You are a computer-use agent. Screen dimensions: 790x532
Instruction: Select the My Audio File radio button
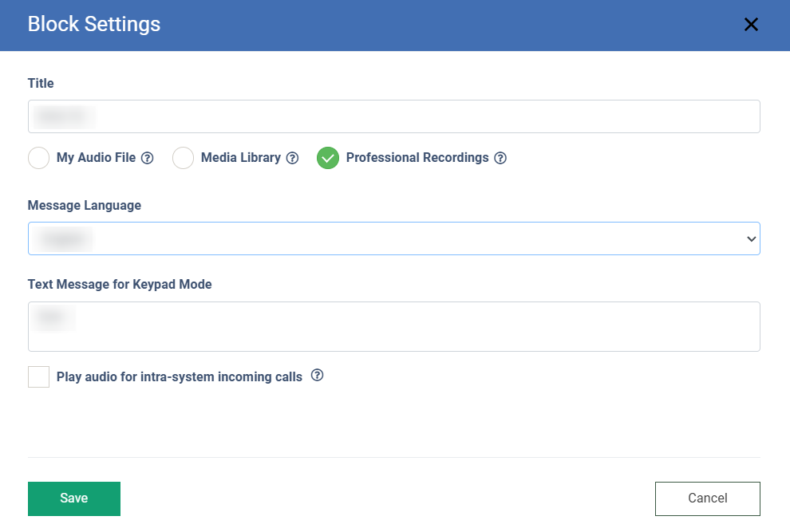tap(39, 158)
